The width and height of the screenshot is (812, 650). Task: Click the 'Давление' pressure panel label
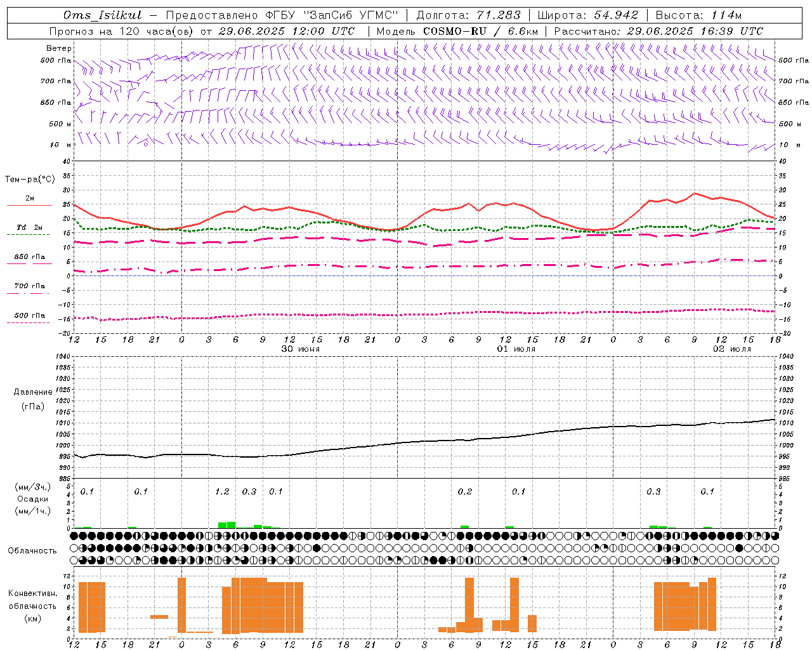33,392
